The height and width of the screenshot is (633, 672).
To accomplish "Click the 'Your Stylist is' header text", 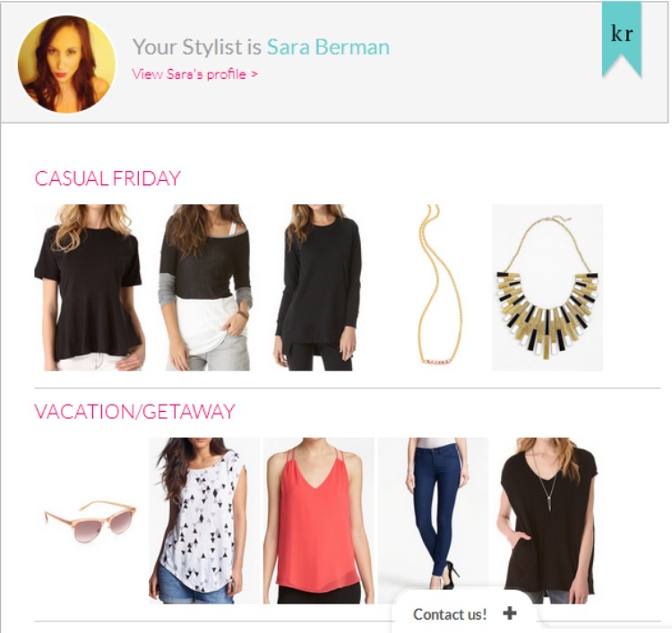I will point(197,47).
